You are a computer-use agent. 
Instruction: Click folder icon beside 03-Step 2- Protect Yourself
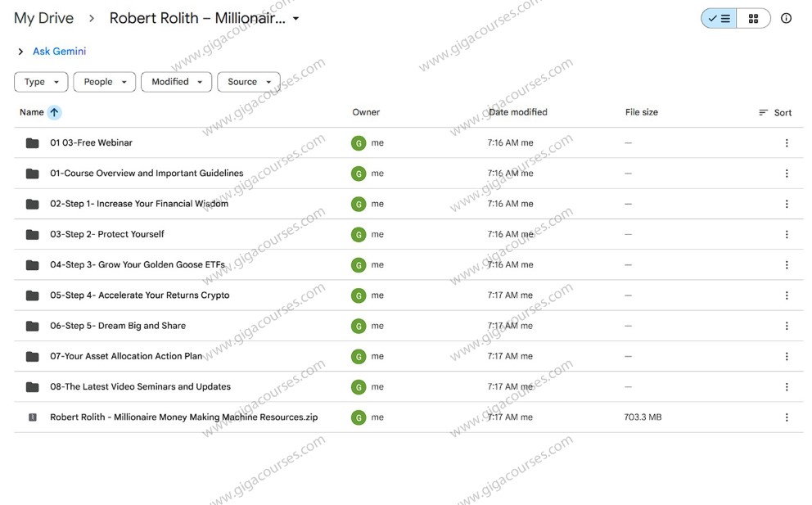coord(32,233)
